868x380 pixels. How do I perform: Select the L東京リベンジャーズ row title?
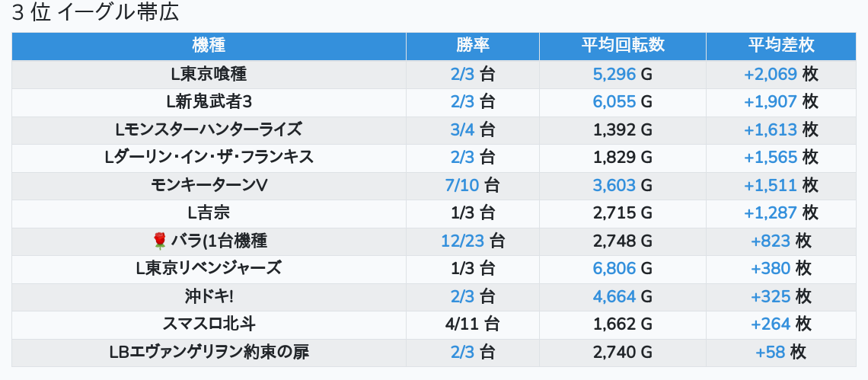pyautogui.click(x=209, y=268)
